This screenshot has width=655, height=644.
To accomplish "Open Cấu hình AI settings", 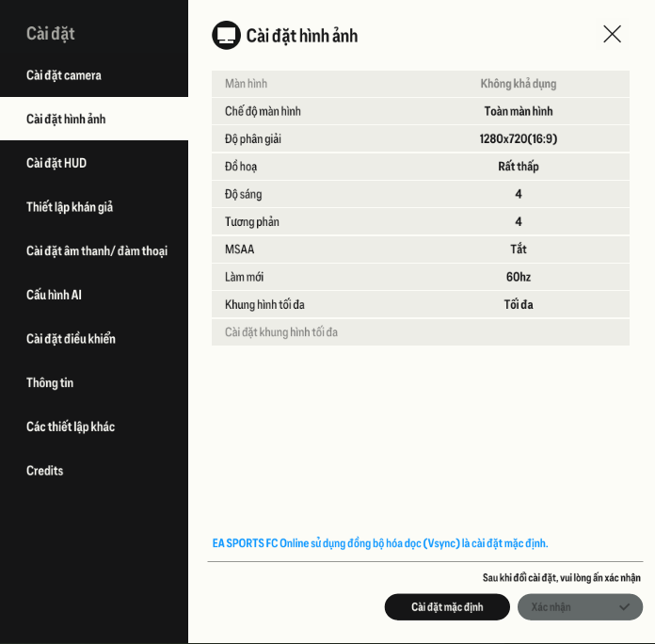I will tap(54, 295).
